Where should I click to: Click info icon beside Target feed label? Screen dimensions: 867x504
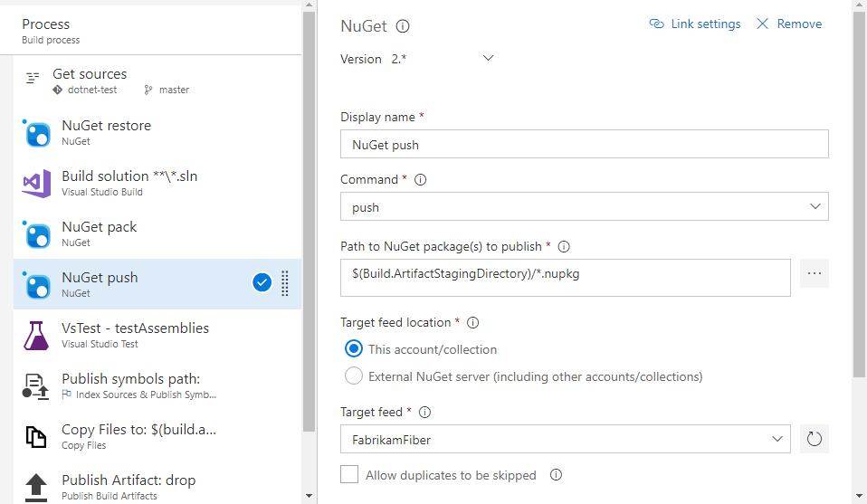coord(424,413)
